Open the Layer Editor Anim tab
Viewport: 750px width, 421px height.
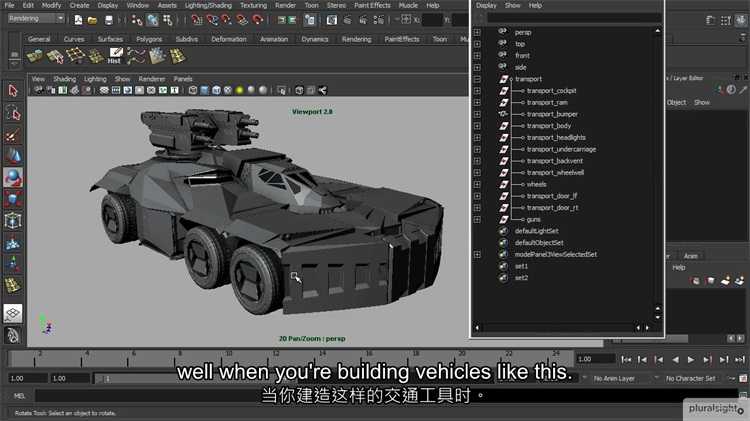pyautogui.click(x=690, y=256)
